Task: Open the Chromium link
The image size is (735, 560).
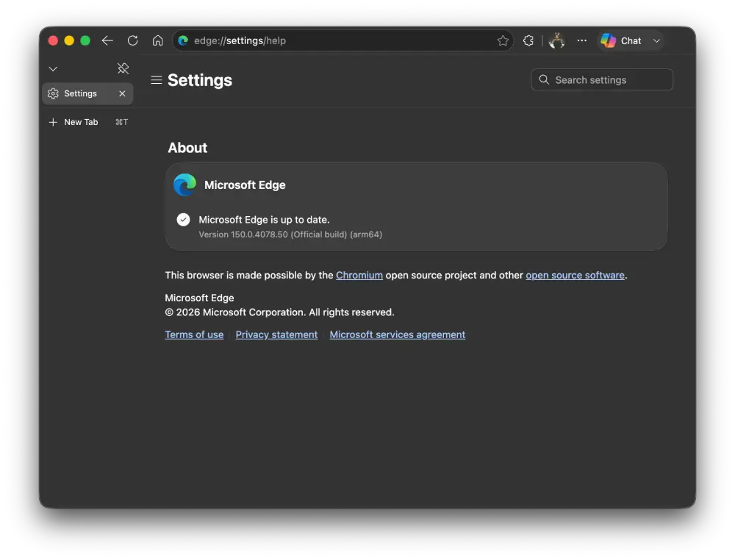Action: pyautogui.click(x=359, y=276)
